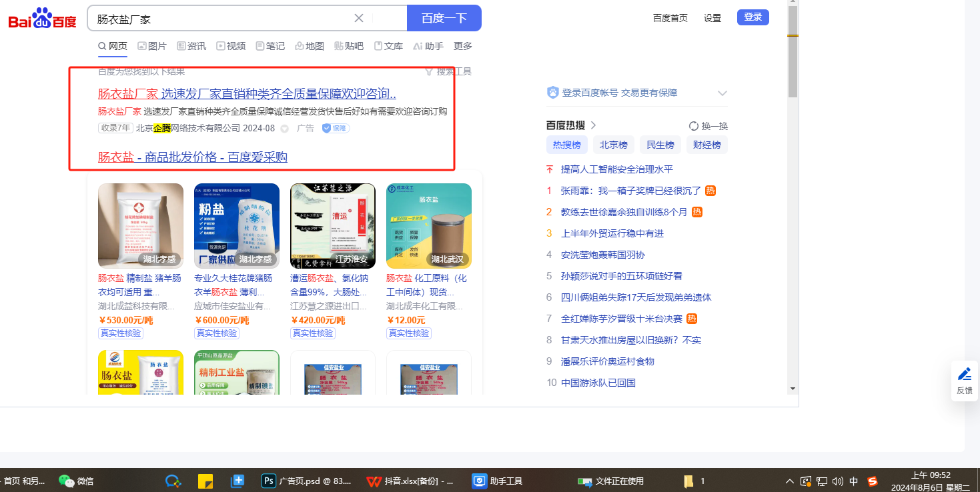Screen dimensions: 980x492
Task: Open hot search 上半年外贸运行稳中有进
Action: pos(612,233)
